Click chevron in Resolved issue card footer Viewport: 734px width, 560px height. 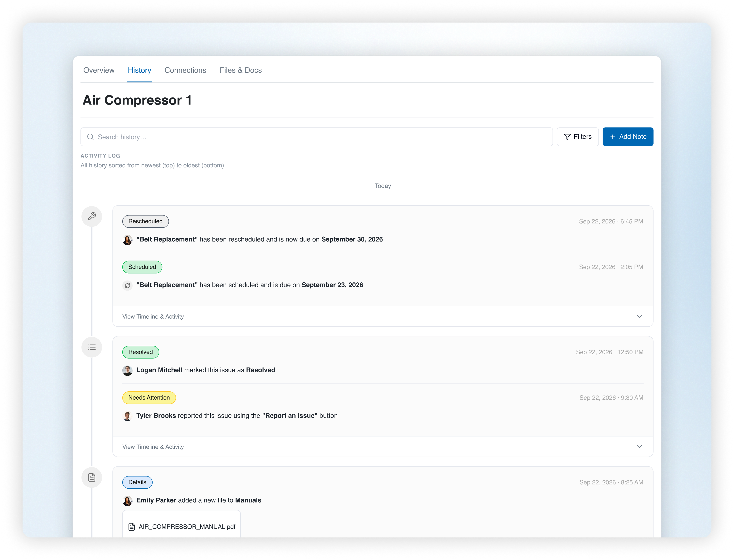[639, 447]
